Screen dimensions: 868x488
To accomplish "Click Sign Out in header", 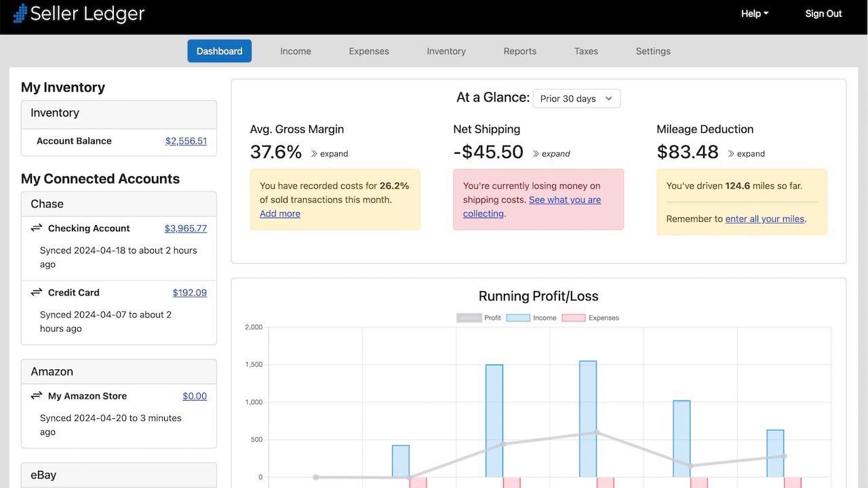I will click(823, 14).
